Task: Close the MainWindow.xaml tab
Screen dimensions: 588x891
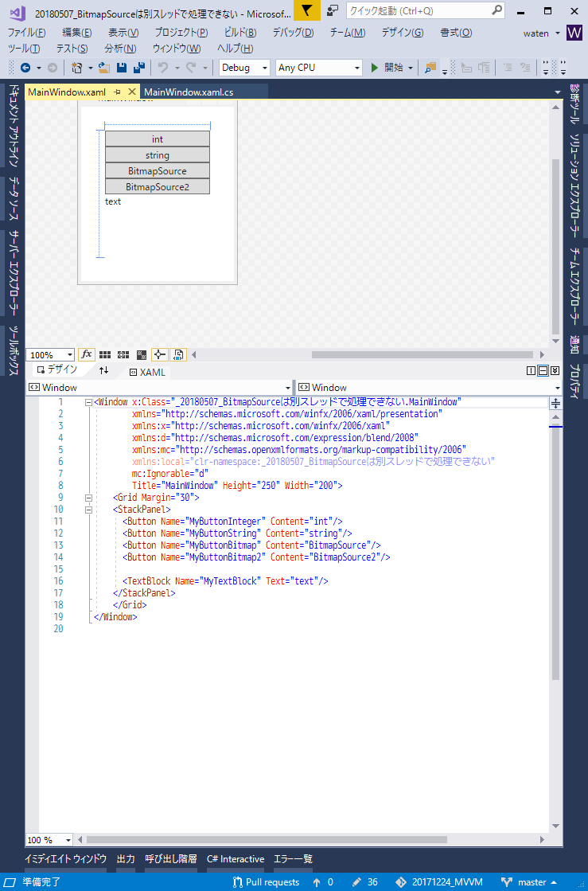Action: click(x=131, y=92)
